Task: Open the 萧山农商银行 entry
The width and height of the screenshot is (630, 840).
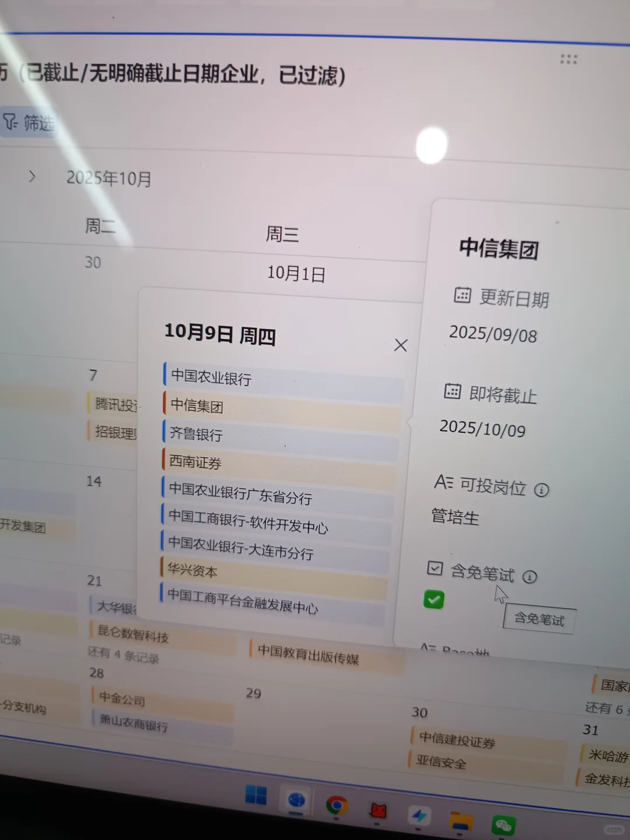Action: click(162, 725)
